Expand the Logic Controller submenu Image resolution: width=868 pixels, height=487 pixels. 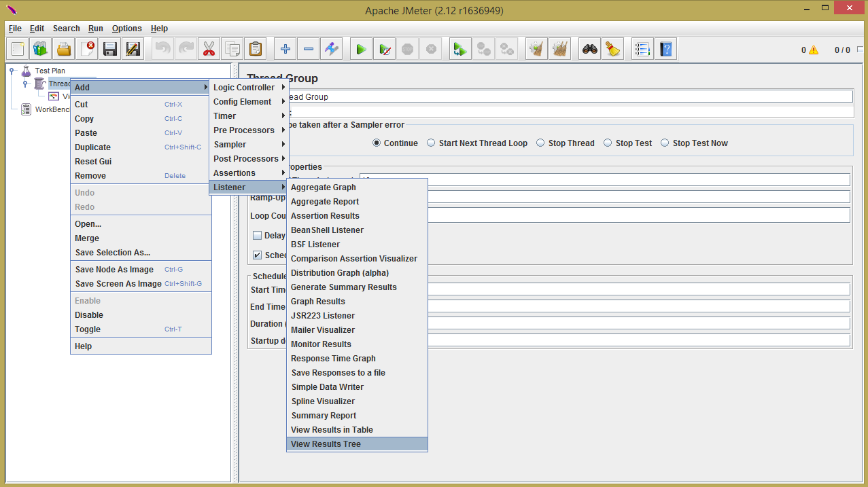pos(249,88)
